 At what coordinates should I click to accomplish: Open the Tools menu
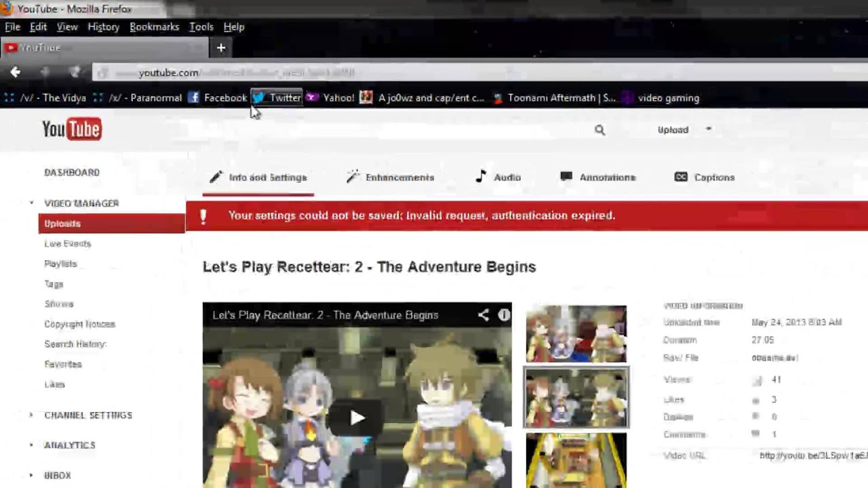click(201, 27)
